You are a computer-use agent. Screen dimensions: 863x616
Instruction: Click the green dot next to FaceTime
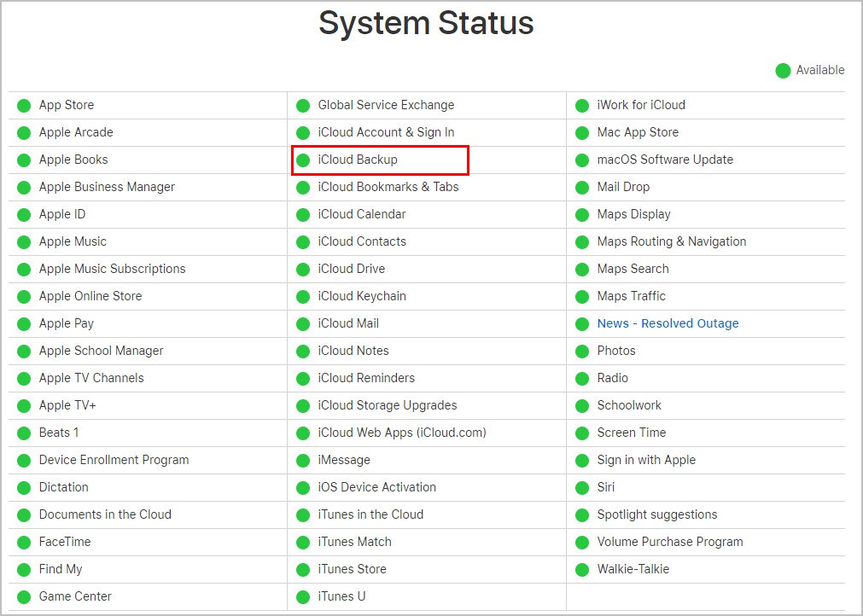click(x=24, y=543)
